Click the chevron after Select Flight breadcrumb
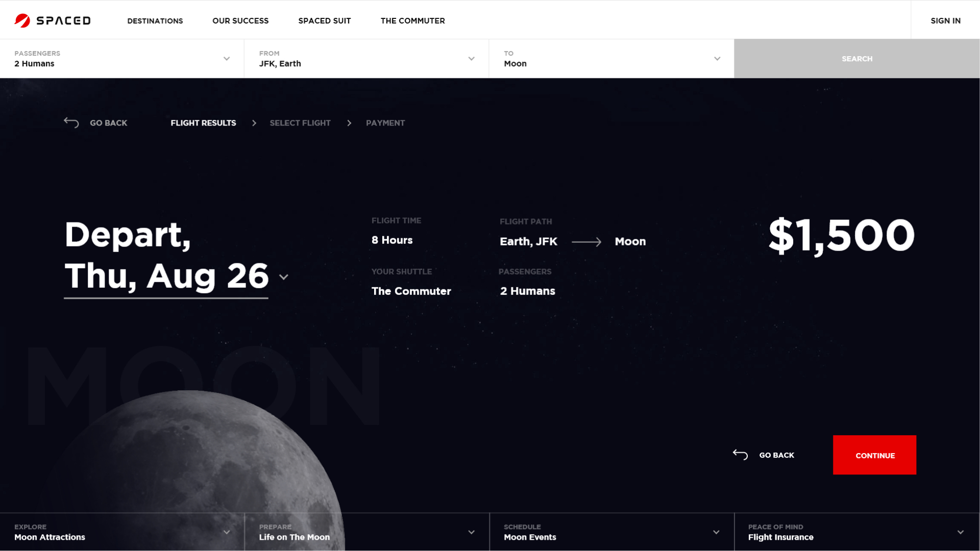This screenshot has width=980, height=551. click(x=349, y=123)
